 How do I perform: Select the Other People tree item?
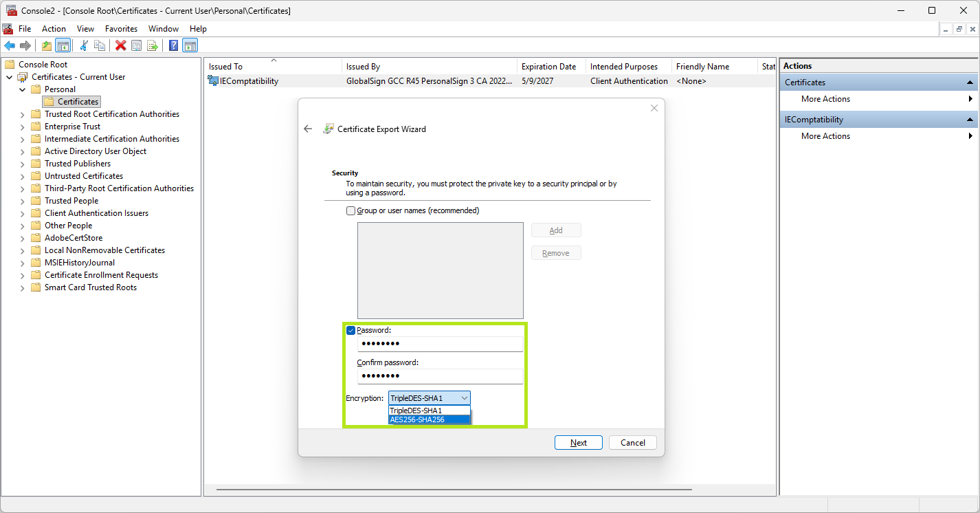coord(68,226)
